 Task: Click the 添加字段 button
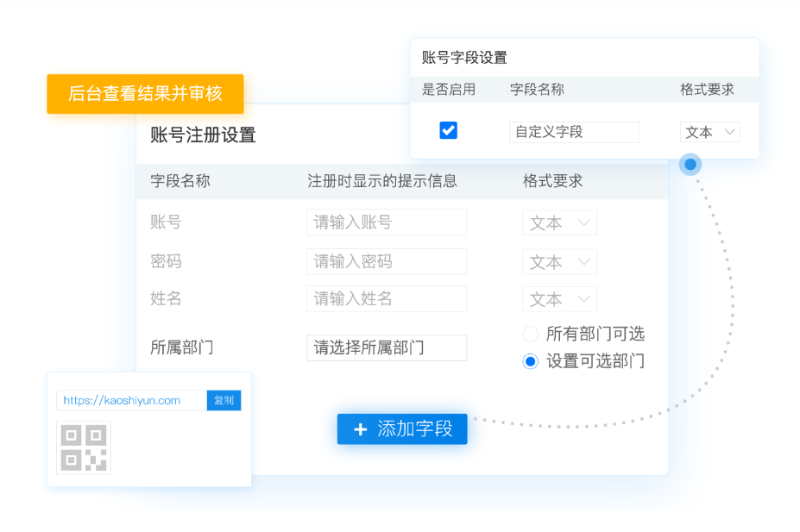[x=402, y=429]
